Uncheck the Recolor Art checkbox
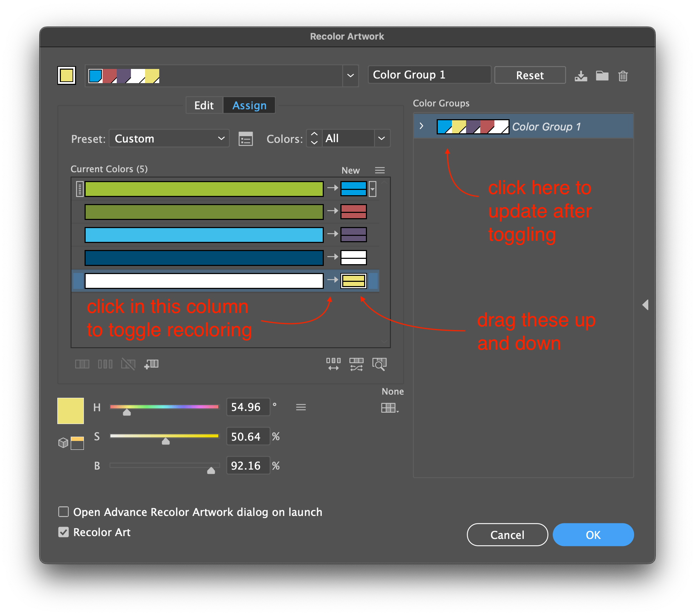Viewport: 695px width, 616px height. (64, 532)
